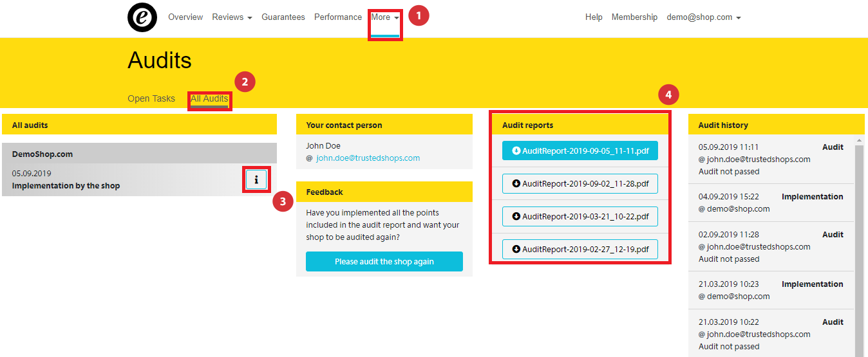The image size is (868, 357).
Task: Click download icon of AuditReport-2019-02-27_12-19.pdf
Action: click(x=516, y=249)
